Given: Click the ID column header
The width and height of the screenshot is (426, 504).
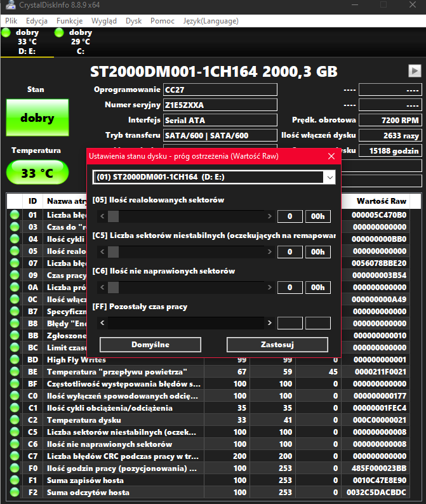Looking at the screenshot, I should coord(32,201).
